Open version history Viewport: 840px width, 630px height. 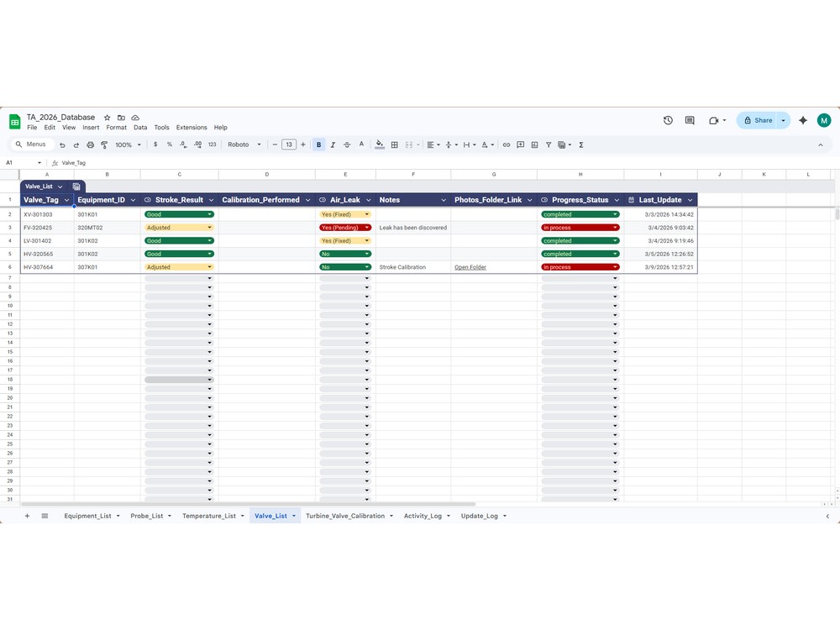click(x=668, y=120)
